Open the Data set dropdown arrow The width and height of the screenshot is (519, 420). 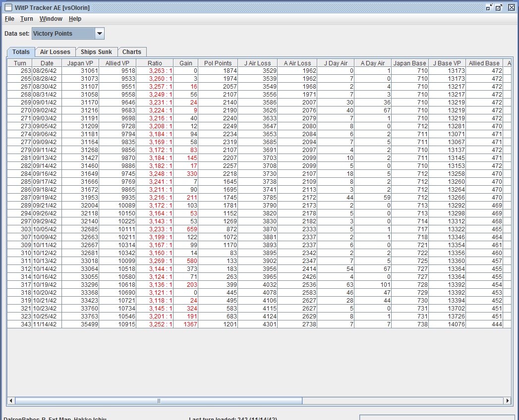pos(99,33)
